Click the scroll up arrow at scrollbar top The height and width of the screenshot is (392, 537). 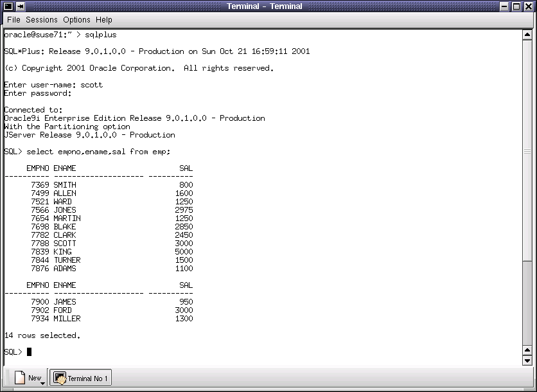point(527,35)
